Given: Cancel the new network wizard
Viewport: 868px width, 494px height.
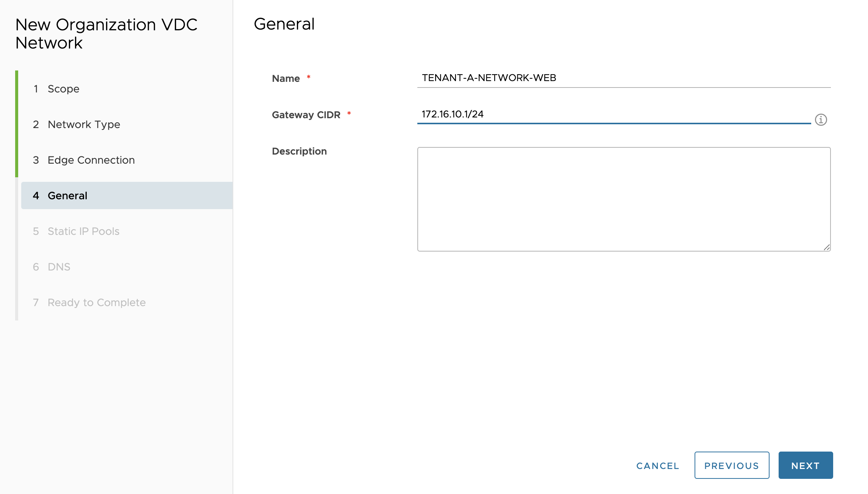Looking at the screenshot, I should tap(657, 466).
